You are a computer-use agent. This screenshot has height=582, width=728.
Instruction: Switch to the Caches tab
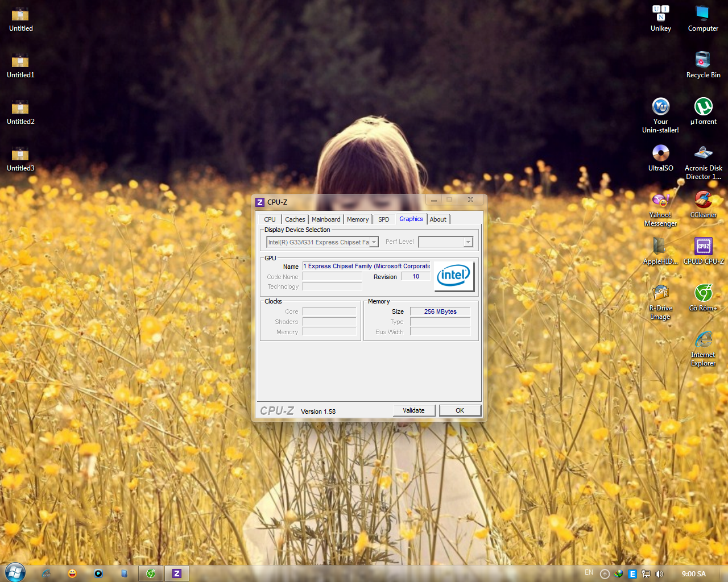click(295, 219)
